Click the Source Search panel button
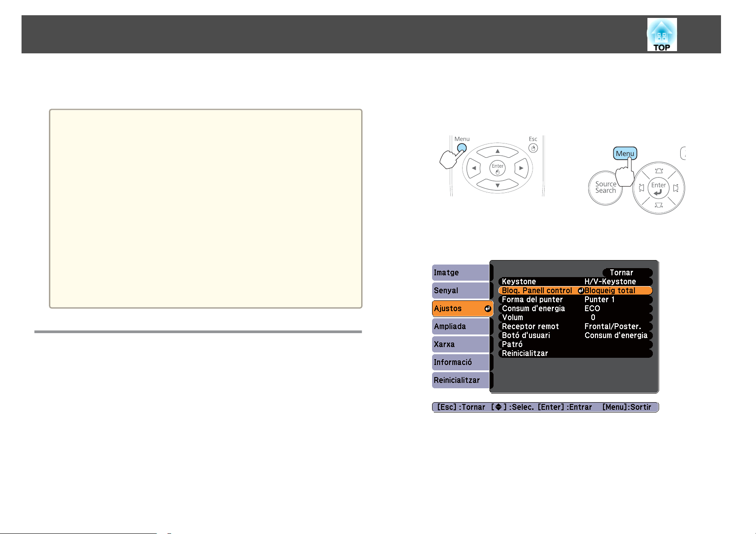This screenshot has width=756, height=534. 605,188
